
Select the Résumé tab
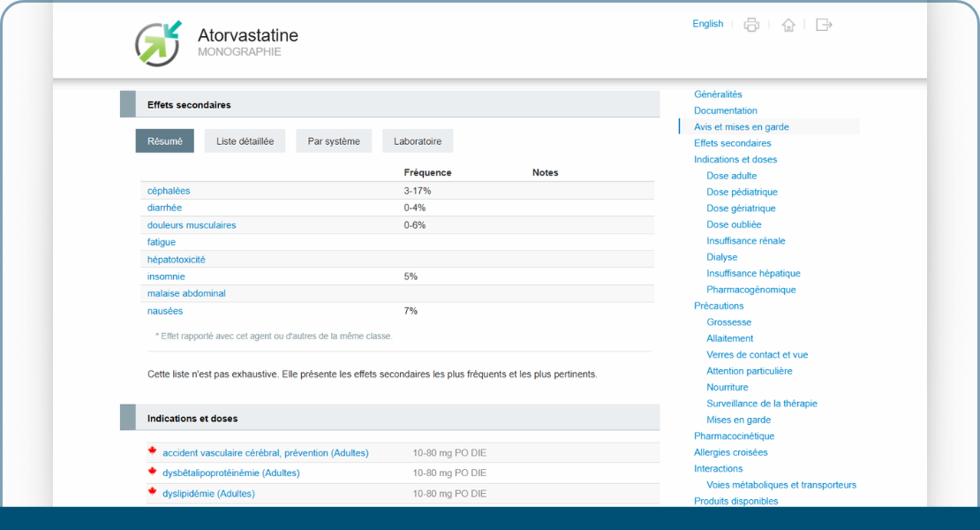click(x=164, y=141)
